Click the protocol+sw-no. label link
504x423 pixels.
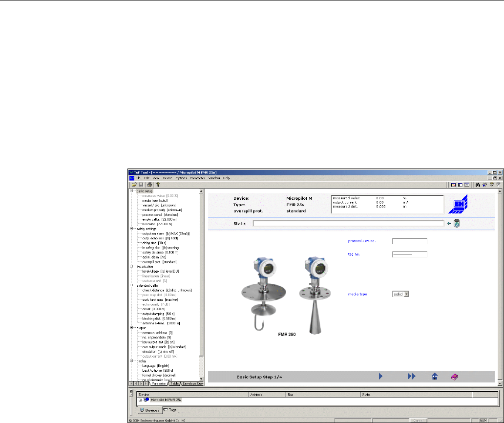(361, 241)
